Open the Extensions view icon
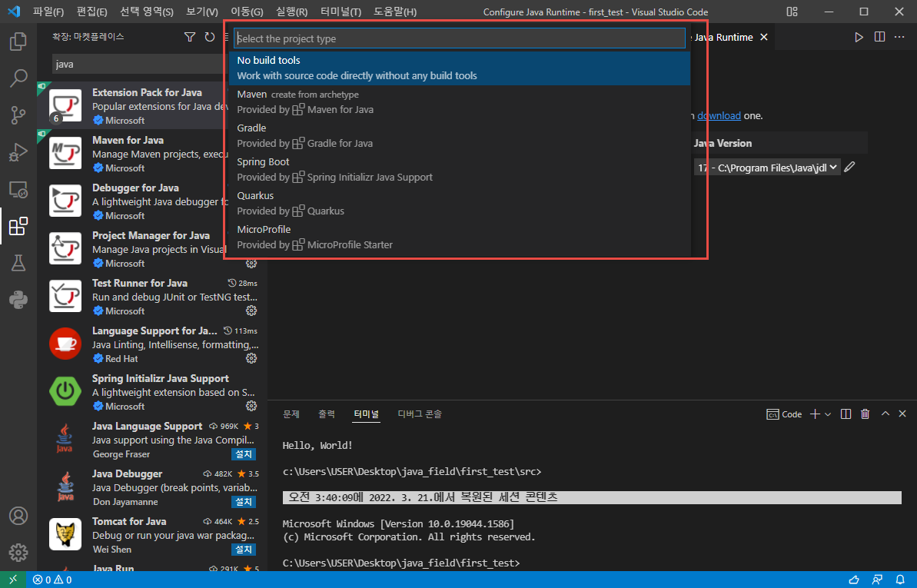The height and width of the screenshot is (588, 917). (18, 227)
